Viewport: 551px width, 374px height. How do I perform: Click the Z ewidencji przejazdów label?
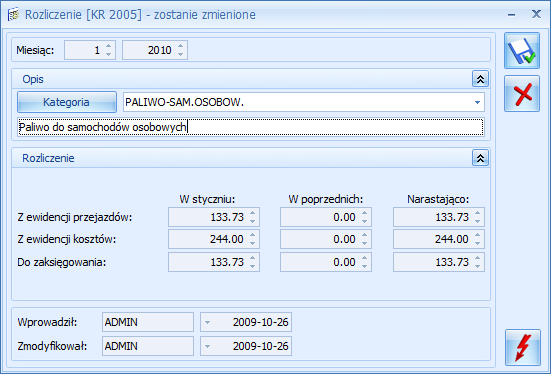click(75, 218)
